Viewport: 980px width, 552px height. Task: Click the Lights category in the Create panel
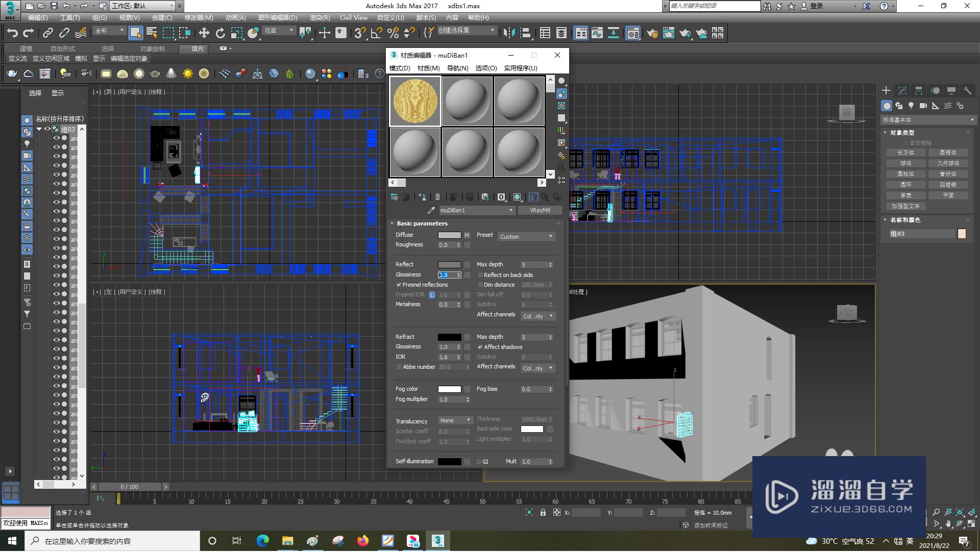(911, 106)
